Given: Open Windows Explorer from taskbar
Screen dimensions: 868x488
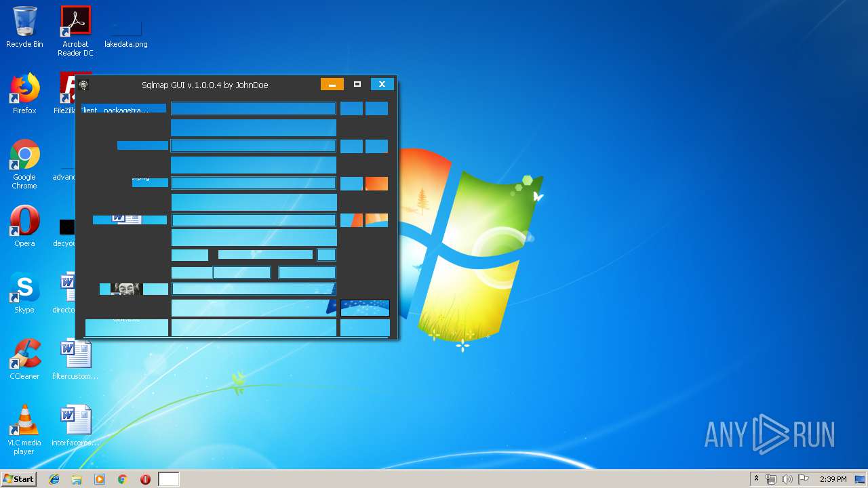Looking at the screenshot, I should 77,479.
